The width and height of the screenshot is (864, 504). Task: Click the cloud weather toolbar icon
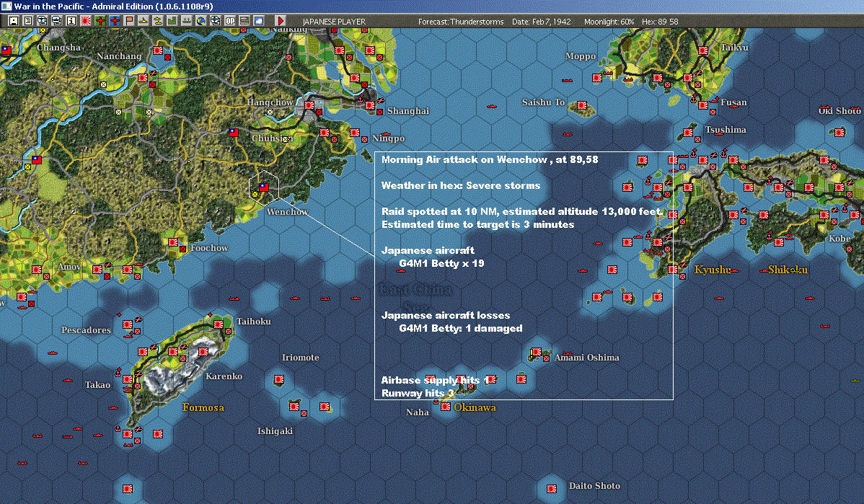pyautogui.click(x=258, y=21)
